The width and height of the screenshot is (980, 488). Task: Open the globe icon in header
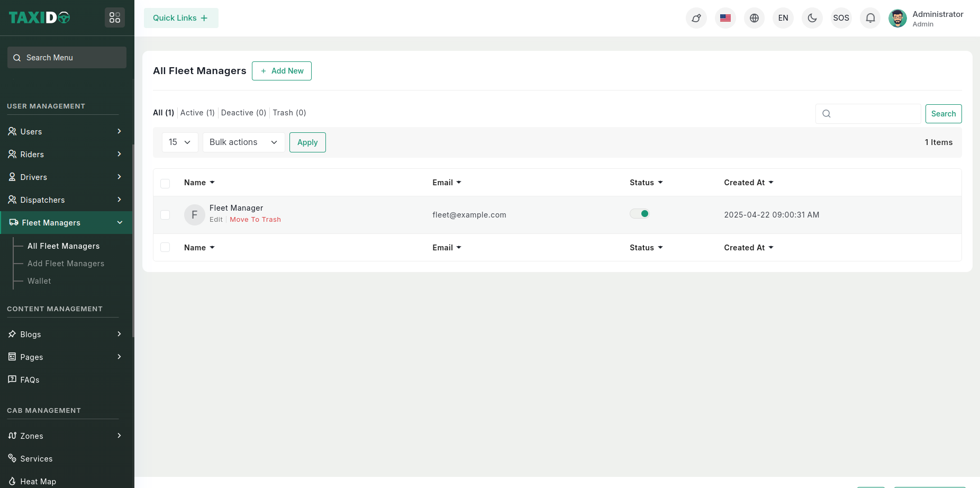[754, 18]
